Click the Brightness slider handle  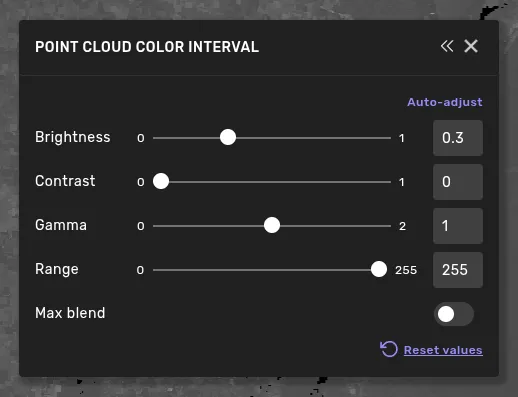[228, 137]
